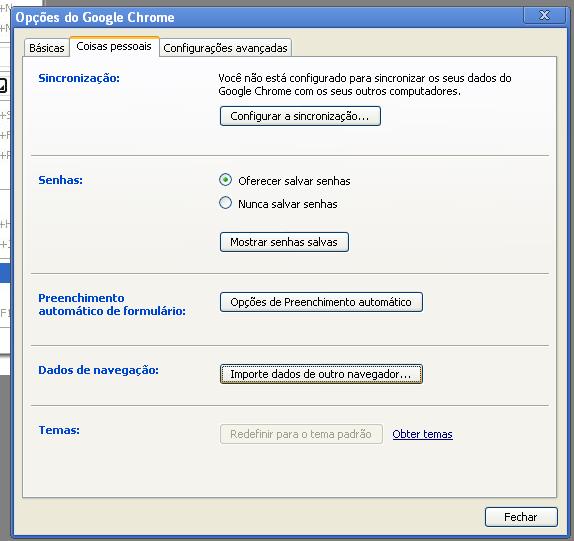The image size is (574, 541).
Task: Click the Sincronização section label
Action: 79,78
